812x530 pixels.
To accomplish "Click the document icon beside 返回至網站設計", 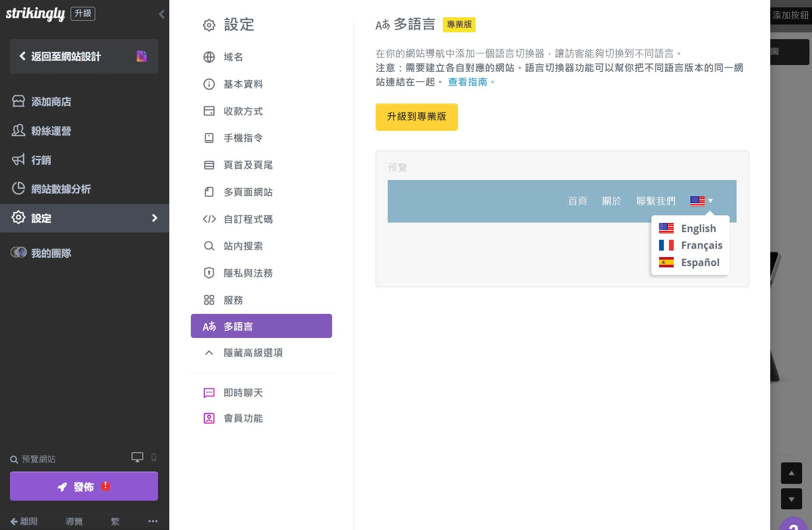I will (x=141, y=56).
